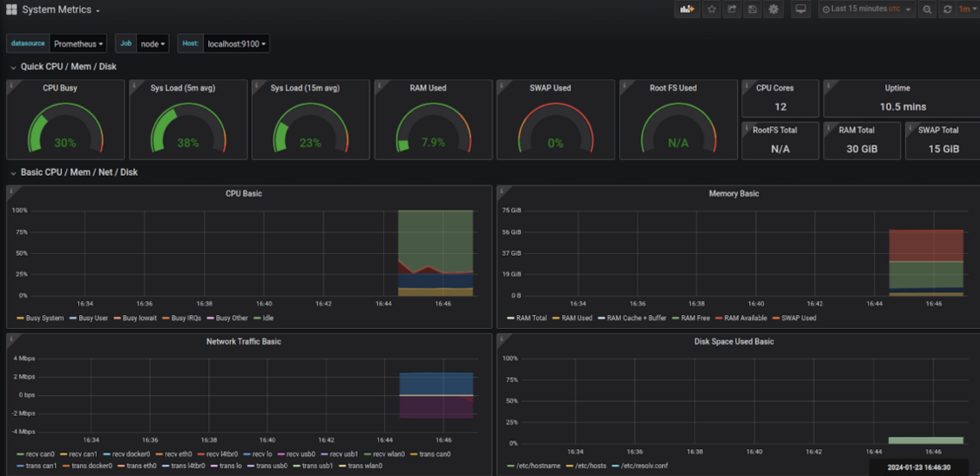Show info icon on CPU Cores panel

click(x=747, y=85)
